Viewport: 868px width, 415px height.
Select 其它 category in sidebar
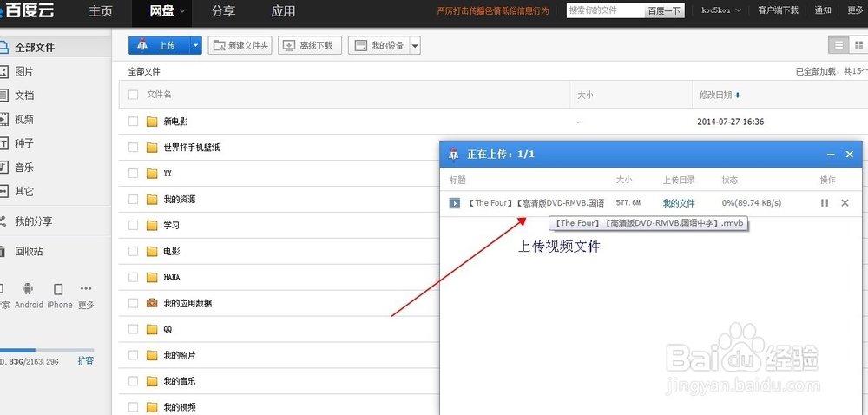coord(23,192)
